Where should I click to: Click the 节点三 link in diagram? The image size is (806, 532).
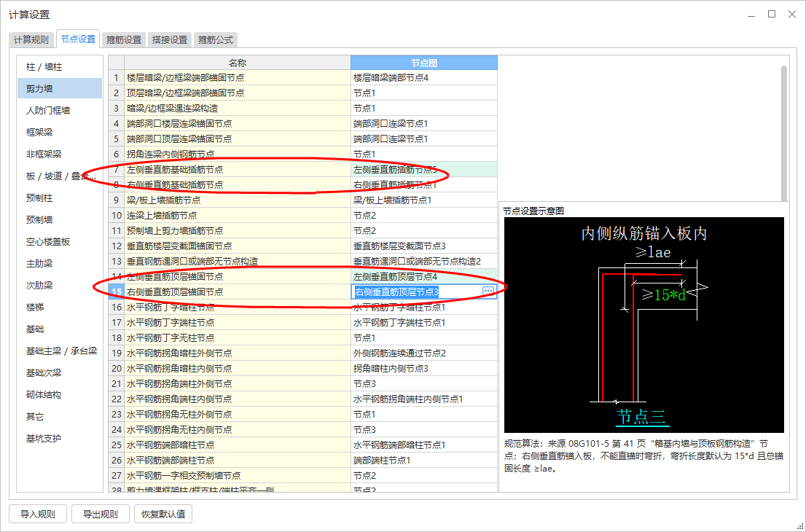click(641, 416)
